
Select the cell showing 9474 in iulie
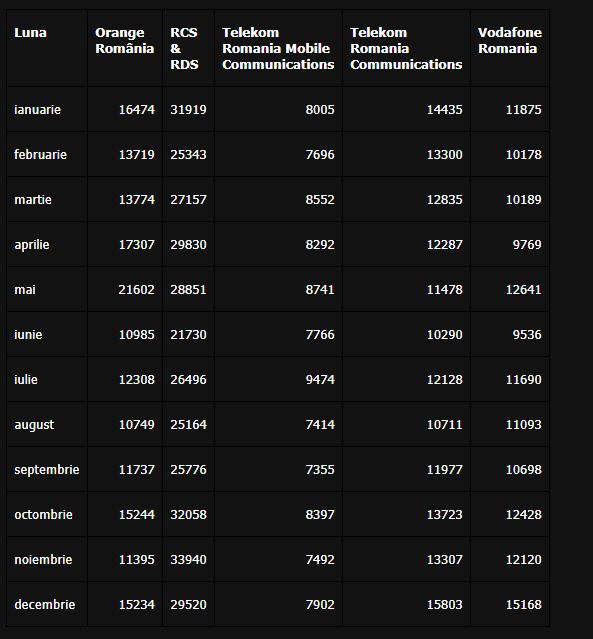(320, 379)
